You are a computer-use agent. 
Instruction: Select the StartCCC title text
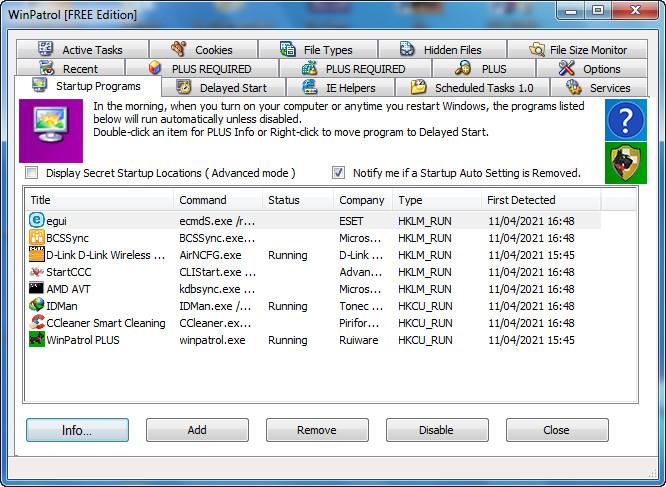pos(68,272)
